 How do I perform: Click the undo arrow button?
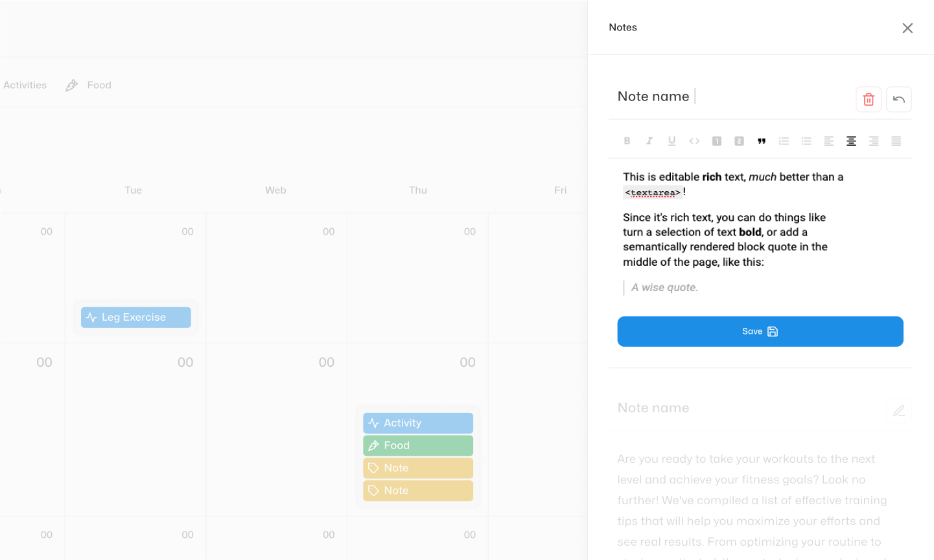[x=899, y=99]
